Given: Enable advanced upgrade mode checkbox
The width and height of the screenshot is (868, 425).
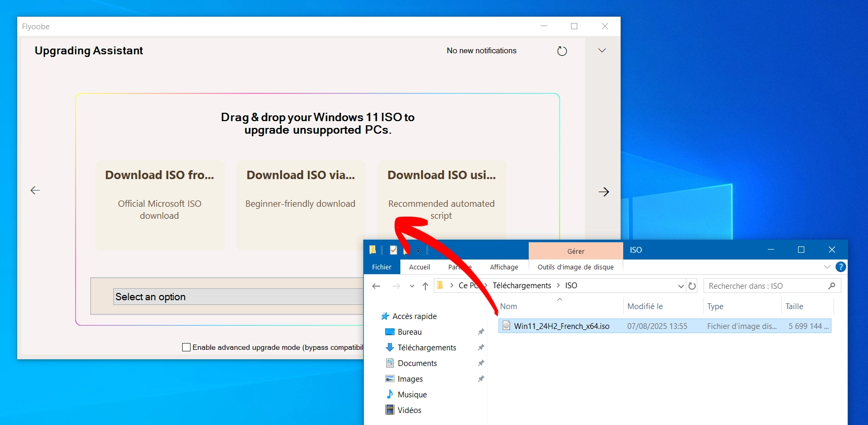Looking at the screenshot, I should [x=186, y=347].
